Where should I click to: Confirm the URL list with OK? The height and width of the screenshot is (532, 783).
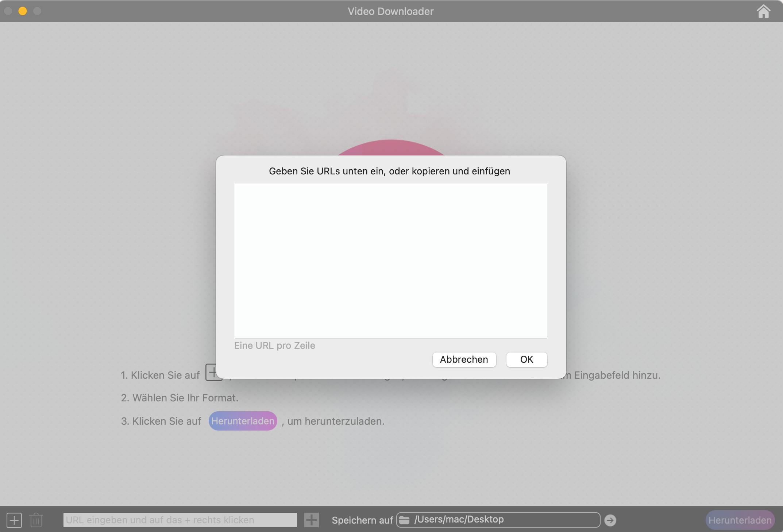[x=526, y=359]
